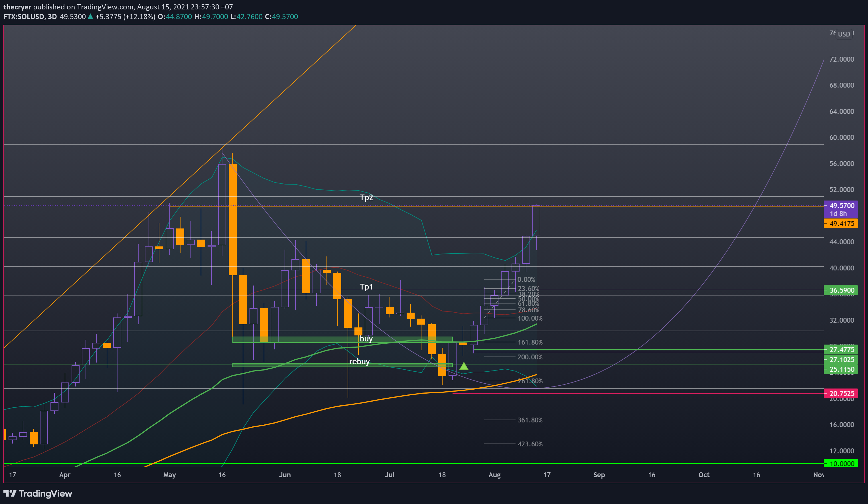Viewport: 868px width, 504px height.
Task: Click the 200.00% Fibonacci level label
Action: tap(530, 357)
